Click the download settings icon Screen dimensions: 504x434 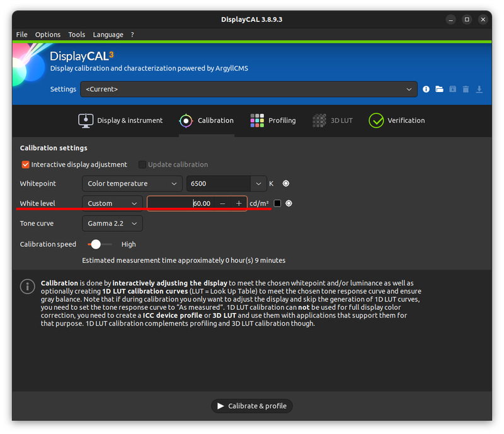(479, 89)
